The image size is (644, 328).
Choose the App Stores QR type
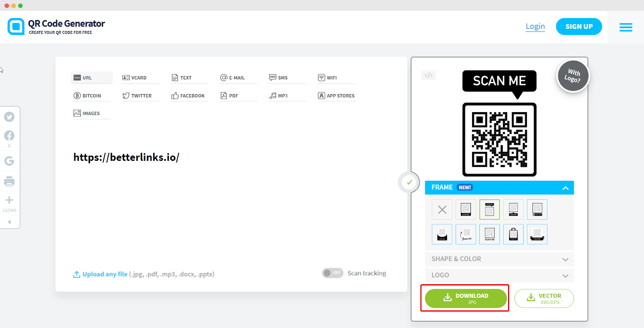[x=336, y=96]
